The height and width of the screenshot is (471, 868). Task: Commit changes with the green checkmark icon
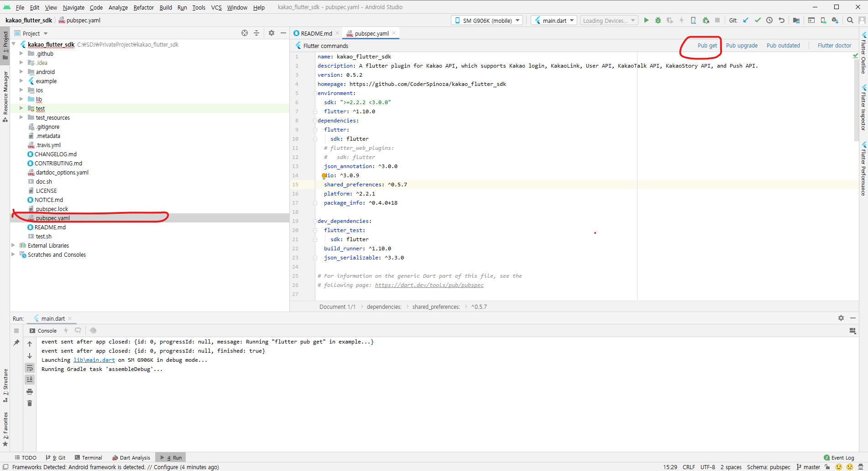pyautogui.click(x=758, y=20)
